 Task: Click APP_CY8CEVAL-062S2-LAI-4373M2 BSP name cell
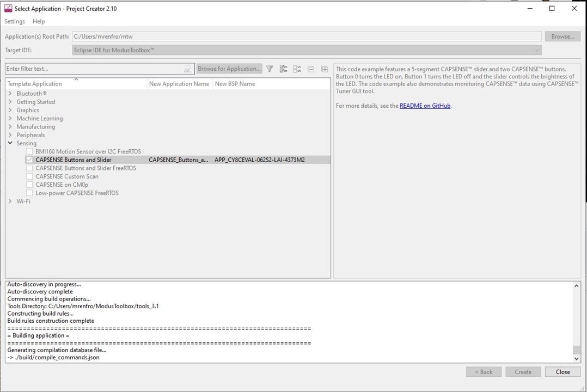pos(259,160)
